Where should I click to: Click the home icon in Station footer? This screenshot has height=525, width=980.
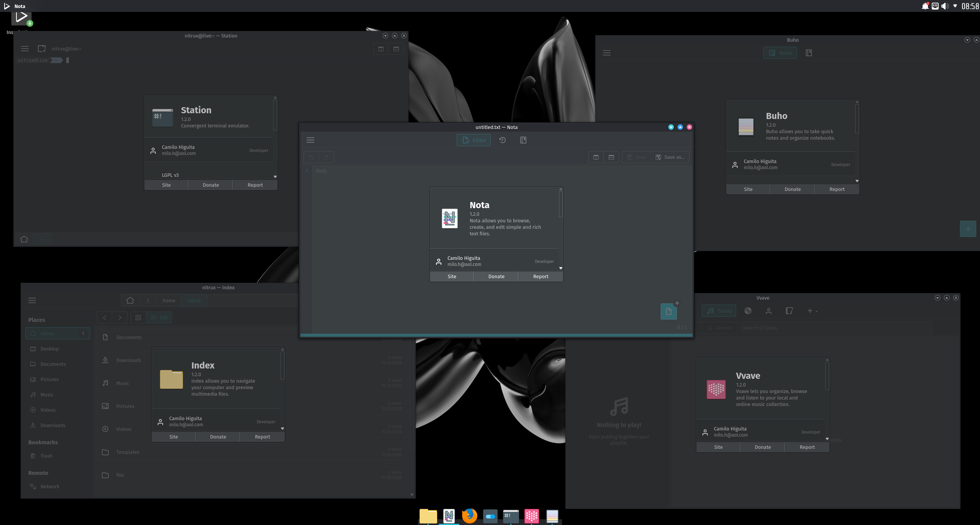tap(24, 239)
